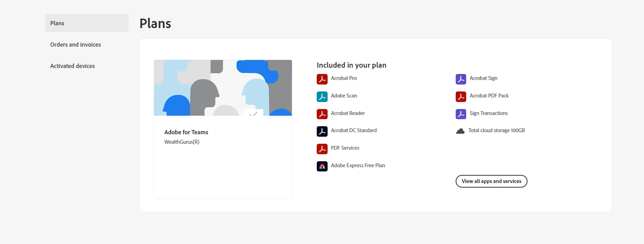This screenshot has height=244, width=644.
Task: Click the Sign Transactions icon
Action: (x=461, y=114)
